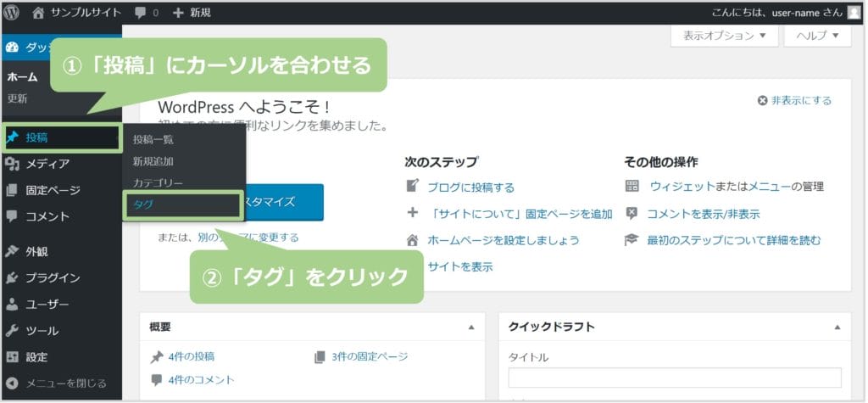Click the dismiss X icon beside 非表示にする
The height and width of the screenshot is (403, 868).
762,101
